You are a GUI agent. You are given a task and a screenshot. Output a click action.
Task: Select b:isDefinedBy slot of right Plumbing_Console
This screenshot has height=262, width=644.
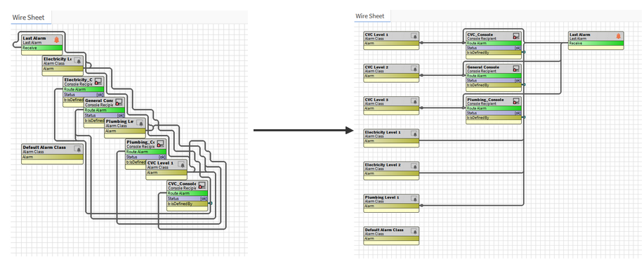point(494,118)
